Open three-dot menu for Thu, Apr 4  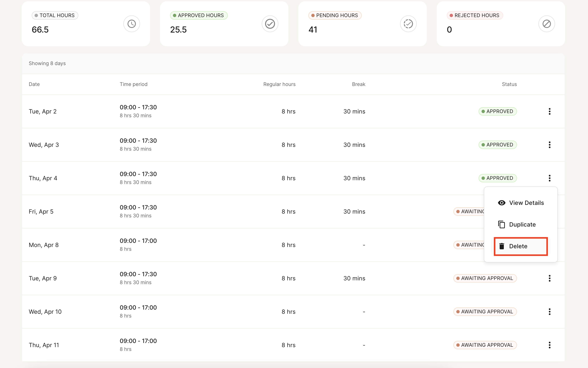(549, 178)
